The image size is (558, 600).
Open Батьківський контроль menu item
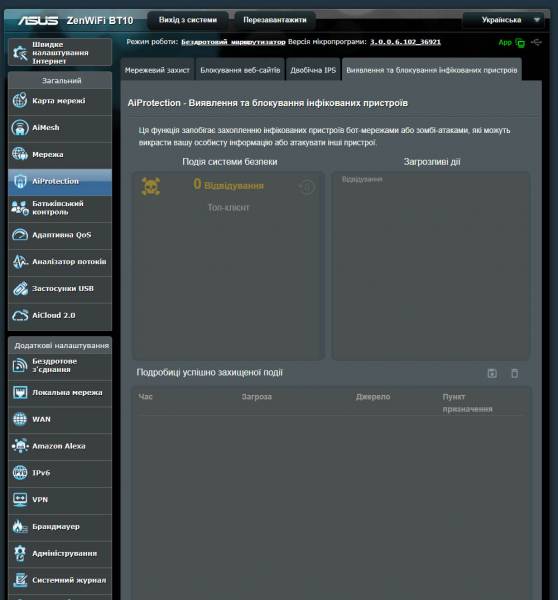pyautogui.click(x=60, y=208)
